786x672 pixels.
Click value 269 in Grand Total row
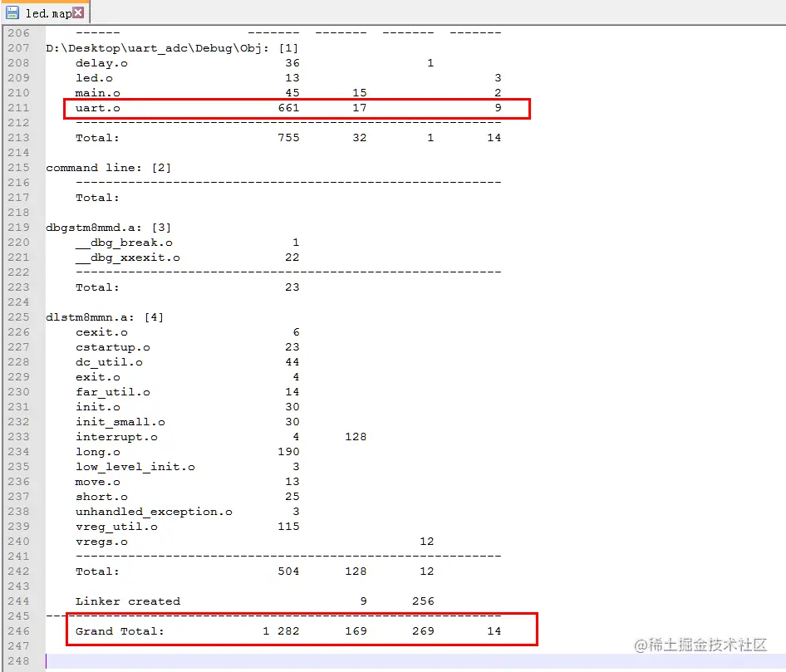coord(423,631)
